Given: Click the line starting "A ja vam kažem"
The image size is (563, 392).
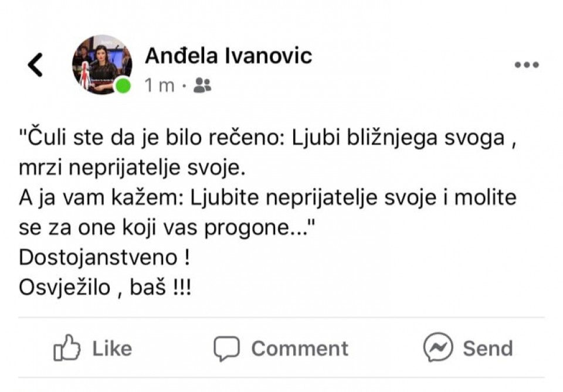Looking at the screenshot, I should (x=267, y=197).
